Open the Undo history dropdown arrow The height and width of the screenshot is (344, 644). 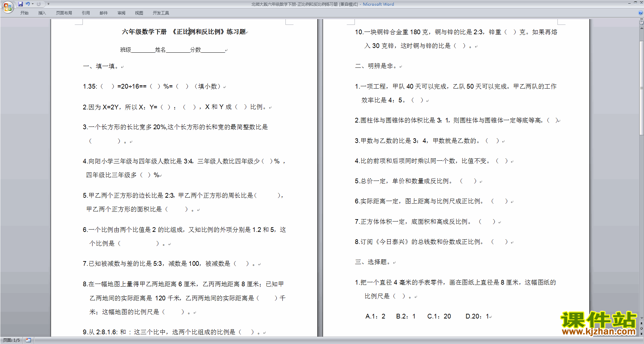click(33, 4)
